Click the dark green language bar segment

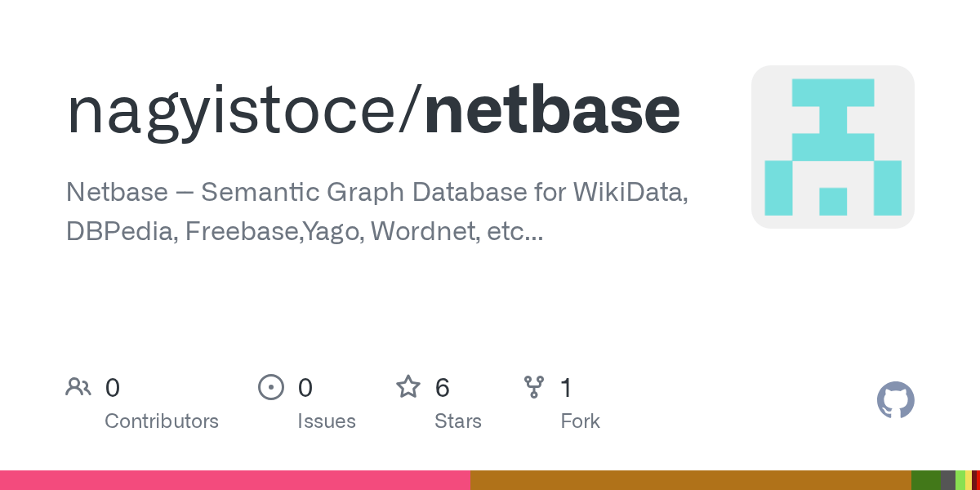point(925,480)
